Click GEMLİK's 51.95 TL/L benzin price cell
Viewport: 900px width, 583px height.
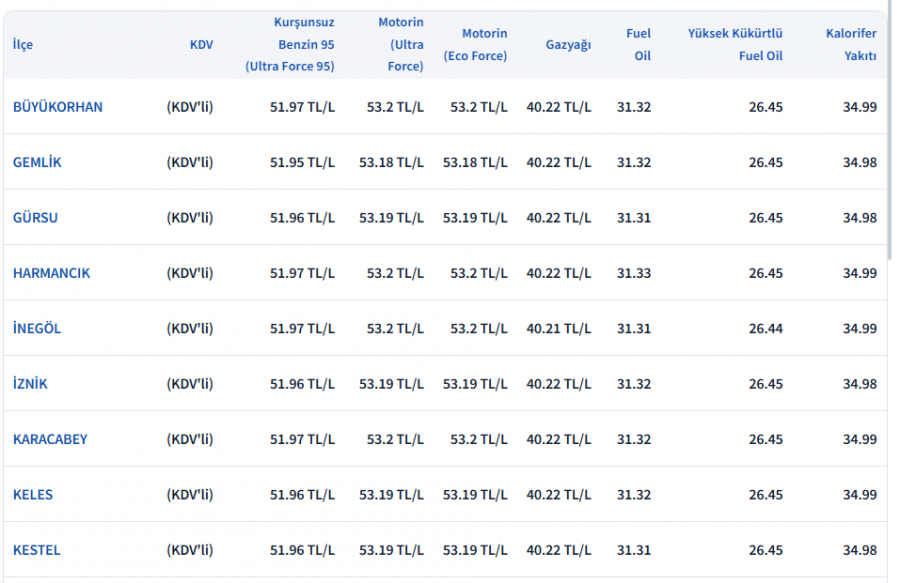(x=302, y=162)
